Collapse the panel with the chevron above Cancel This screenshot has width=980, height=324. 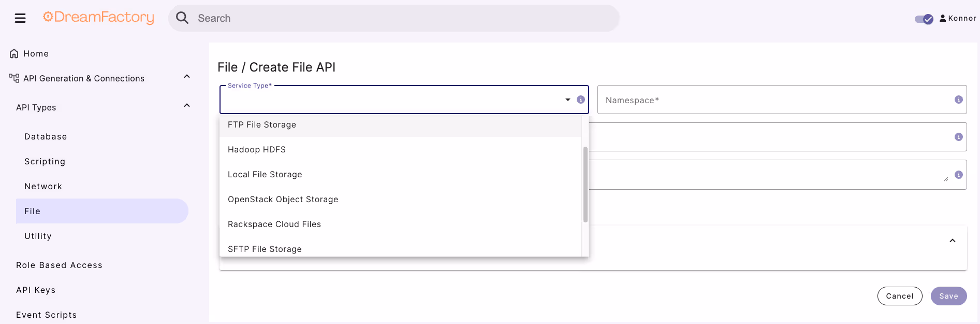click(953, 241)
